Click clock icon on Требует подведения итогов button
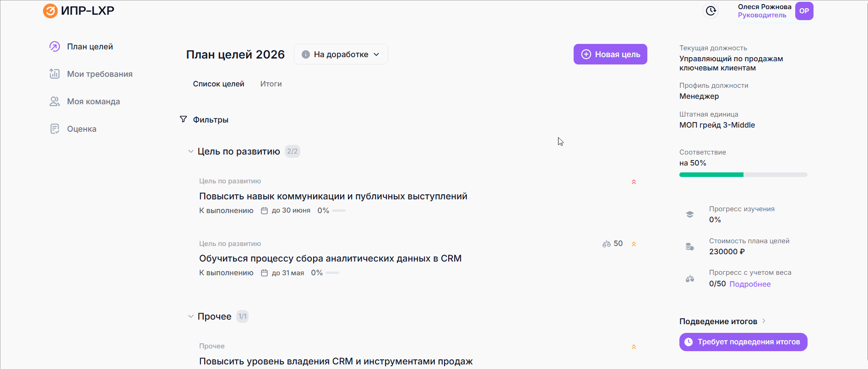This screenshot has width=868, height=369. click(689, 342)
